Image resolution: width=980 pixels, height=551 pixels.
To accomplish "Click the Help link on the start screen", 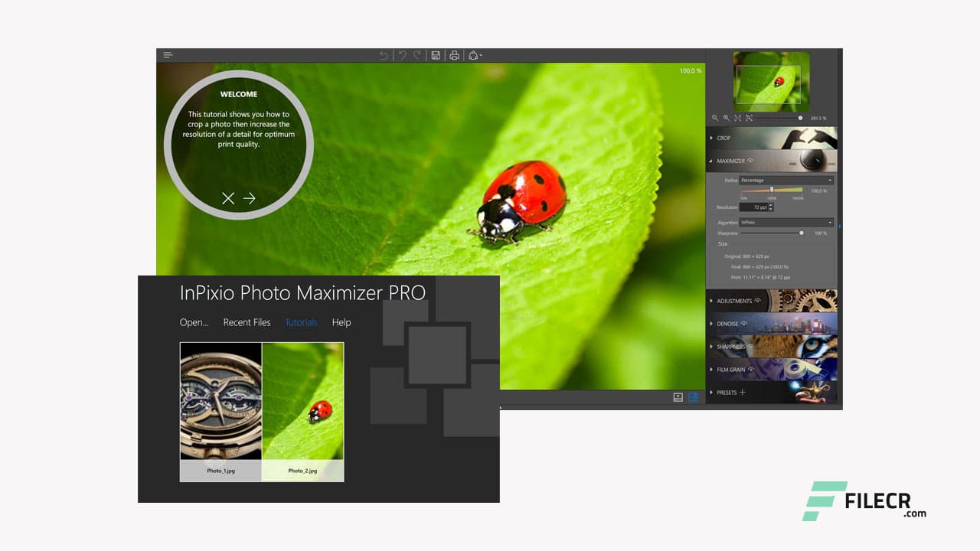I will click(x=341, y=322).
